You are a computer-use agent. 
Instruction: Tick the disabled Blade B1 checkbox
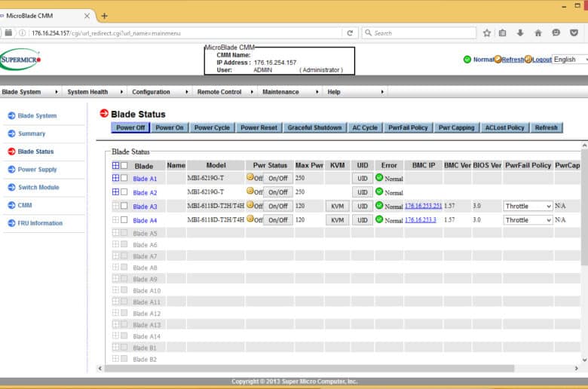[124, 347]
